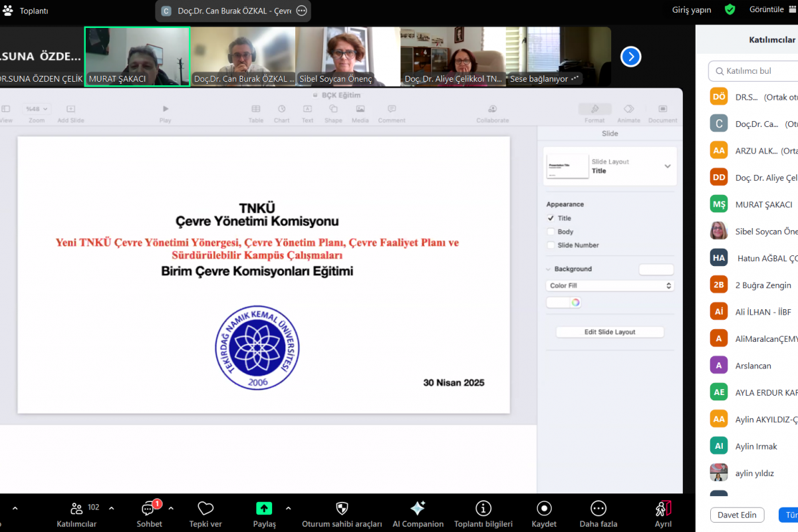The width and height of the screenshot is (798, 532).
Task: Click the slide title Birim Çevre Komisyonları Eğitimi
Action: pyautogui.click(x=257, y=271)
